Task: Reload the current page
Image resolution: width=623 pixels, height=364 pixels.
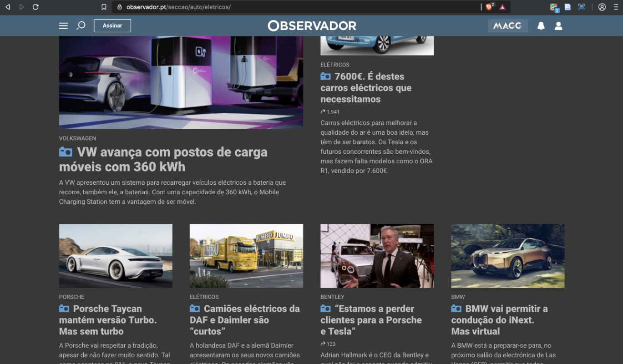Action: (35, 7)
